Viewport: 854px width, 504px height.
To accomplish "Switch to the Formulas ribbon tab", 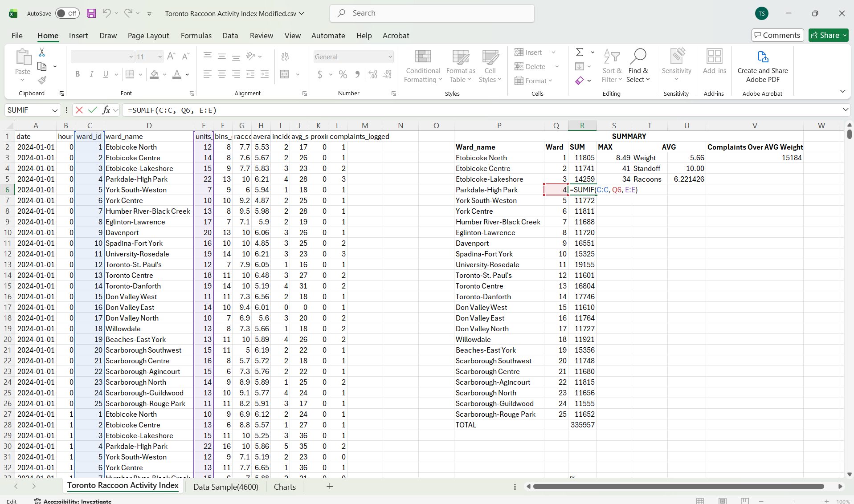I will tap(196, 36).
